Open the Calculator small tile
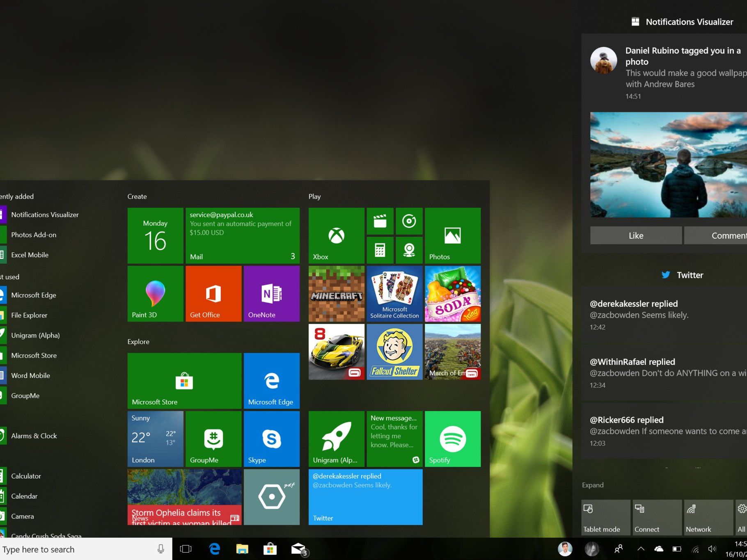Screen dimensions: 747x560 [x=380, y=250]
